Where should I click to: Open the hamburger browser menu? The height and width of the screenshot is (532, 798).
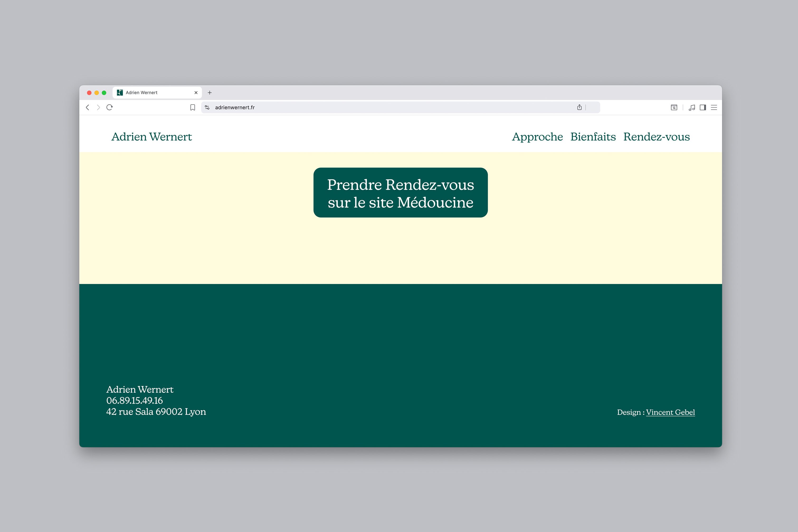pos(714,108)
